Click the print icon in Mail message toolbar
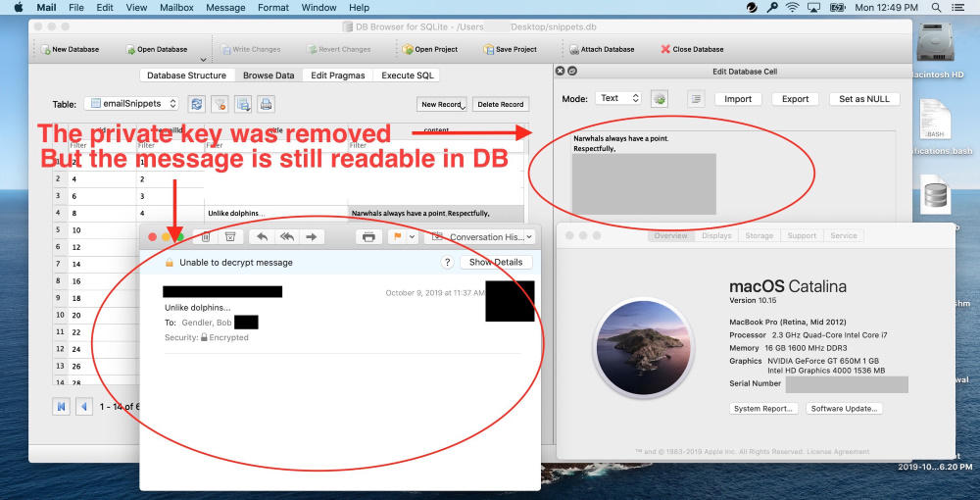 [x=368, y=237]
